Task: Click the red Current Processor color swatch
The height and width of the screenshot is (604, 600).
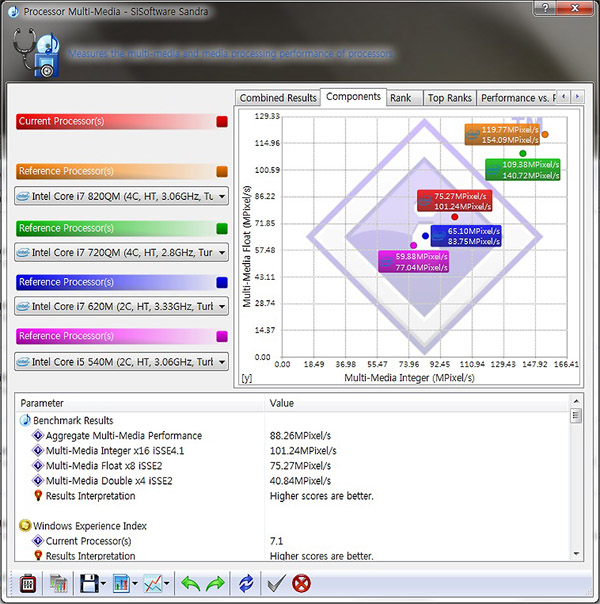Action: 222,121
